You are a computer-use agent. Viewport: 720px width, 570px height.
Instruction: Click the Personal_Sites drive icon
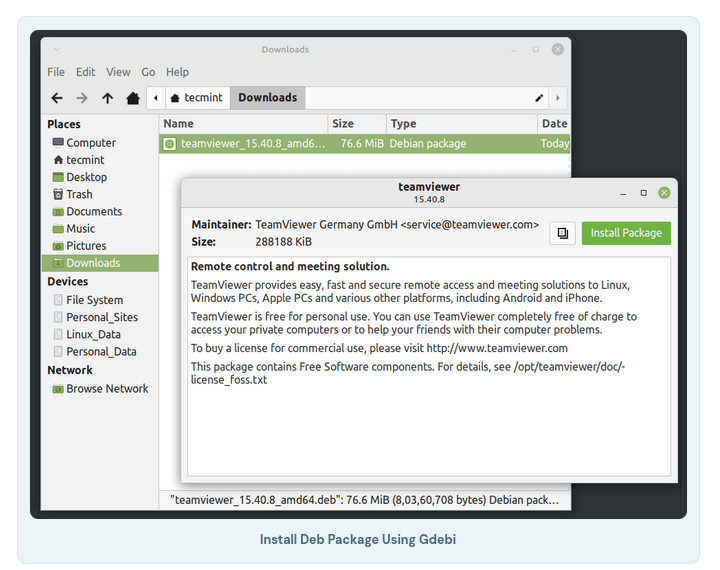tap(58, 317)
